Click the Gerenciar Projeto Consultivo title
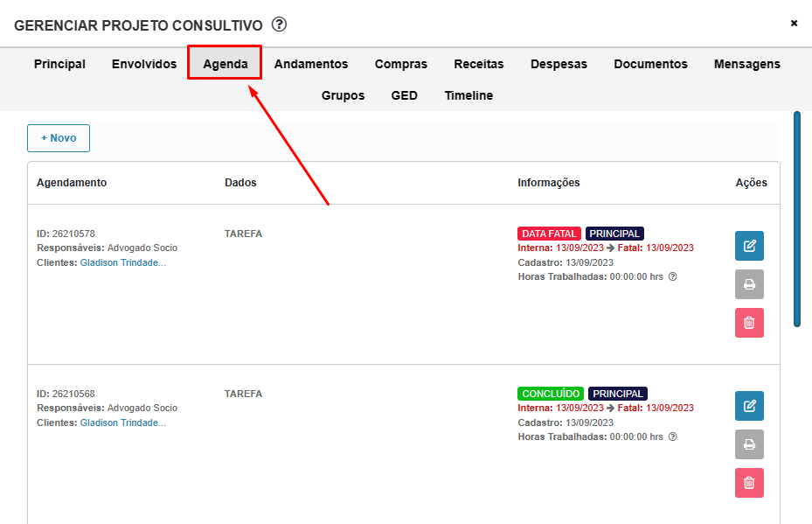Screen dimensions: 812x524 tap(138, 25)
